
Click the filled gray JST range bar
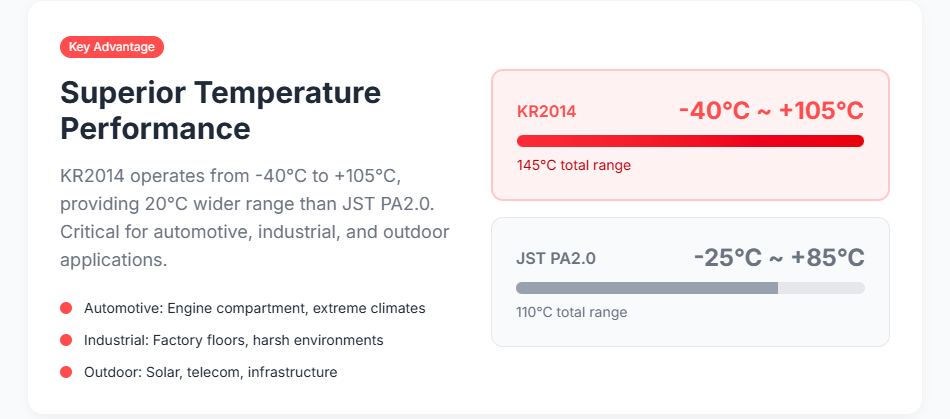pos(646,288)
